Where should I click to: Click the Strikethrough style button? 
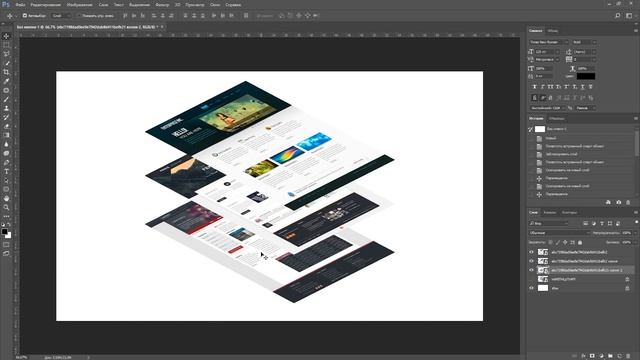590,87
